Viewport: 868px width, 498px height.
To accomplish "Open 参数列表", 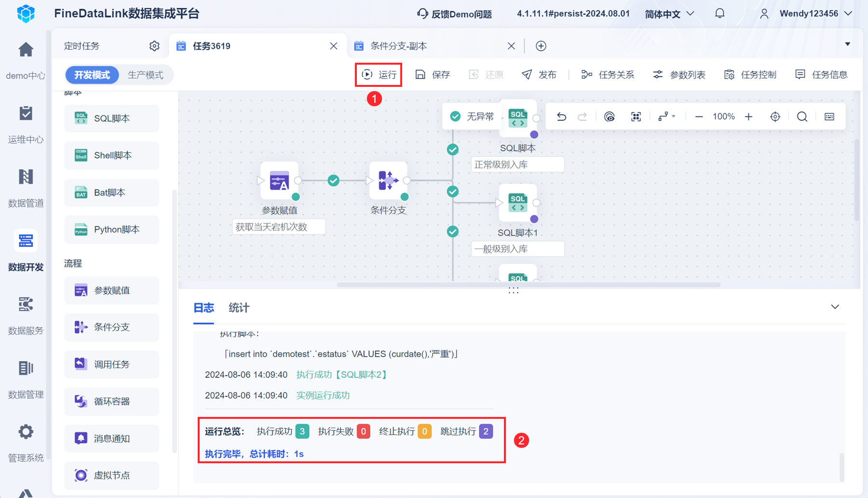I will [679, 75].
